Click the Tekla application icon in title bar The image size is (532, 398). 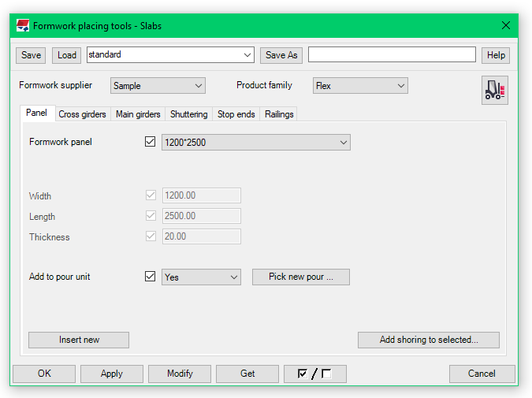tap(23, 26)
